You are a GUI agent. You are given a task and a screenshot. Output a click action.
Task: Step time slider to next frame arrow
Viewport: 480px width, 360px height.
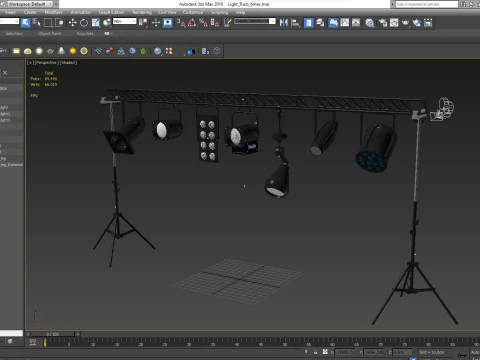77,334
